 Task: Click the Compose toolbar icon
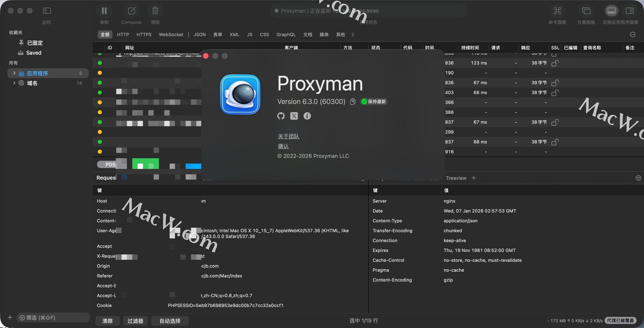[x=131, y=11]
